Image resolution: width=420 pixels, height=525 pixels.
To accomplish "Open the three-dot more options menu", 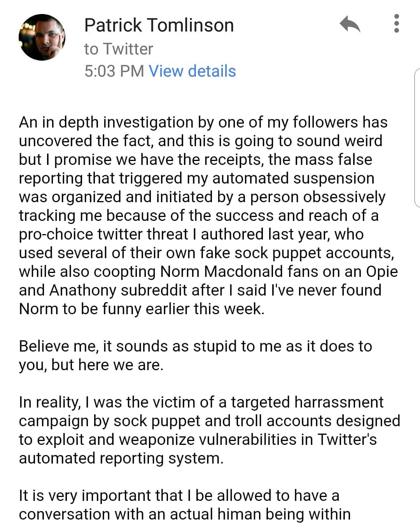I will click(396, 24).
